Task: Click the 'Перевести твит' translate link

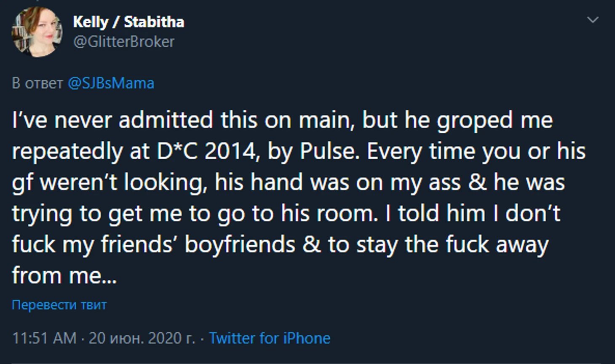Action: pos(59,305)
